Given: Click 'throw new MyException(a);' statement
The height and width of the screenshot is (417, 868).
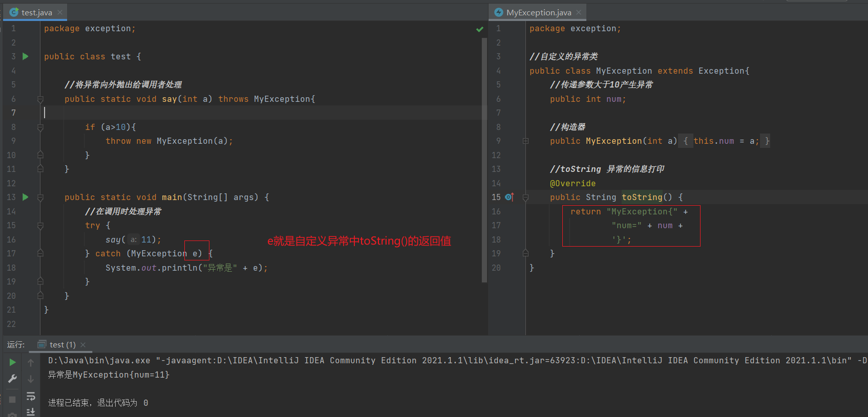Looking at the screenshot, I should pyautogui.click(x=170, y=141).
